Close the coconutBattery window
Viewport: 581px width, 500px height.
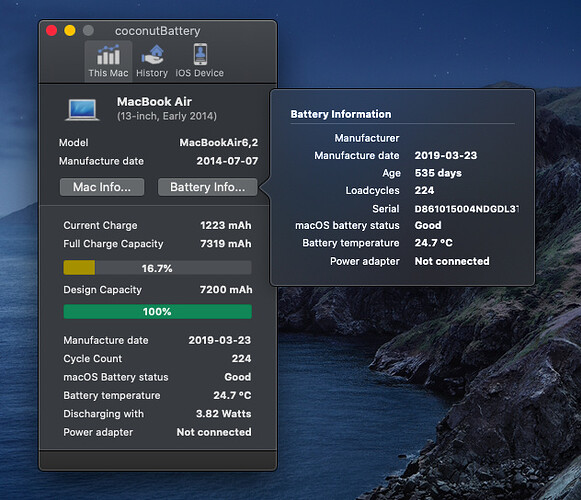coord(52,30)
